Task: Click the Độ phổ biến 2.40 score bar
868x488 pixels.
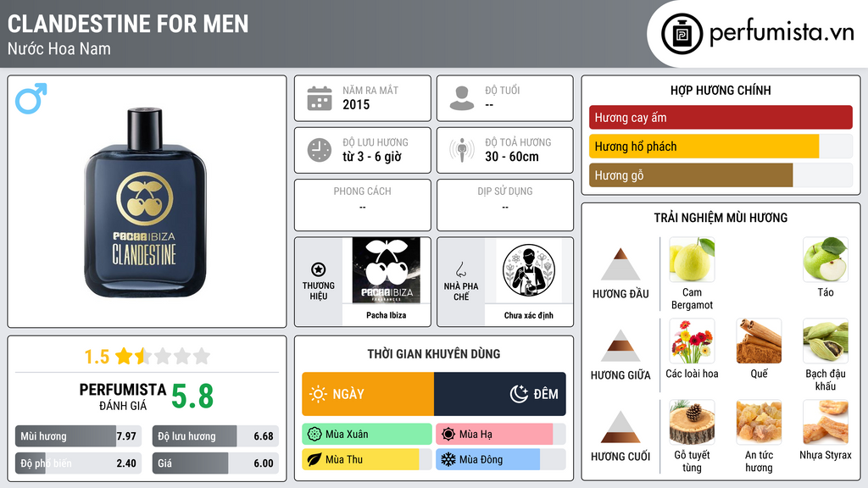Action: 79,463
